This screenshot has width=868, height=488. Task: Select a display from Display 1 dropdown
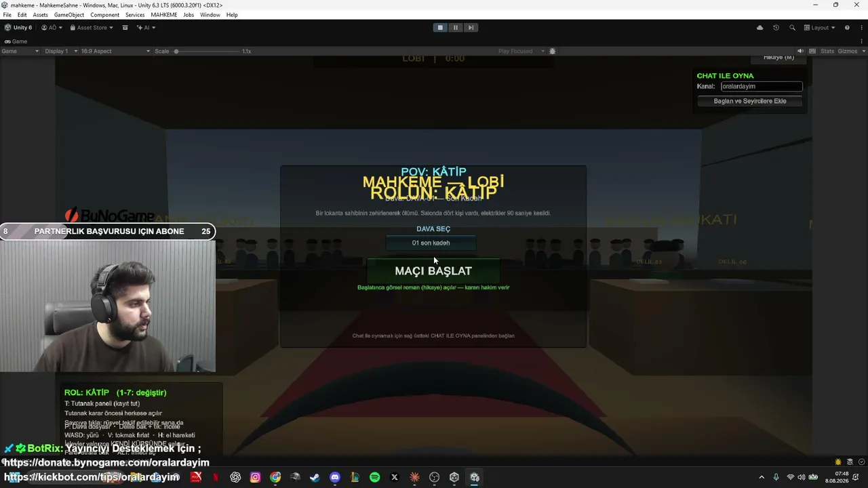click(60, 52)
